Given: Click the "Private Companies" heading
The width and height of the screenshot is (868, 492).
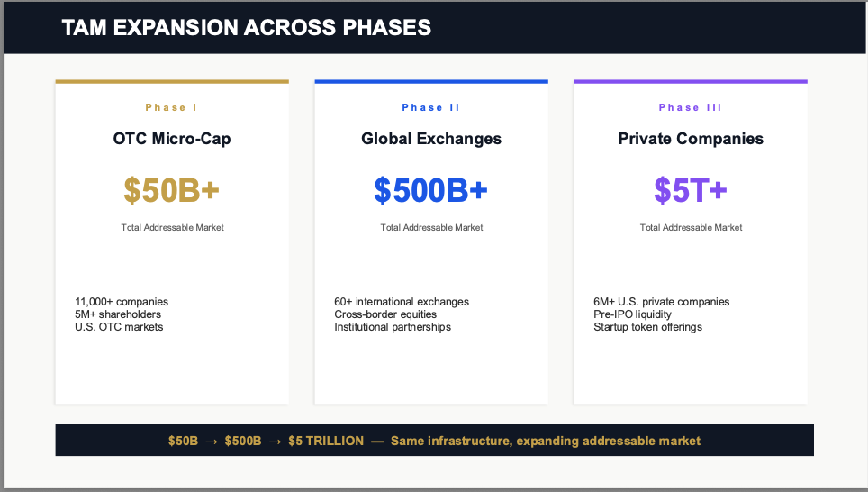Looking at the screenshot, I should tap(691, 139).
